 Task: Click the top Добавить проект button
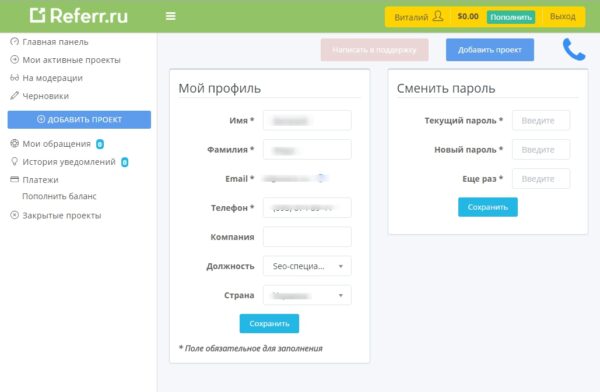pyautogui.click(x=490, y=50)
